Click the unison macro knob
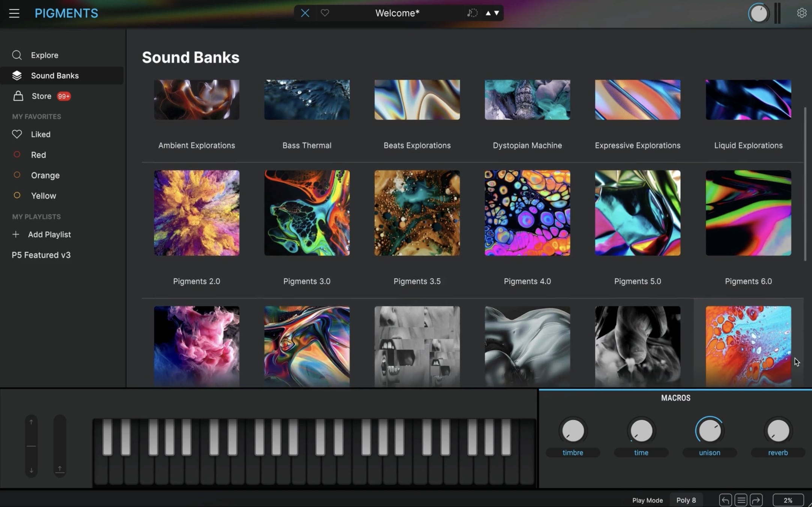 [709, 430]
